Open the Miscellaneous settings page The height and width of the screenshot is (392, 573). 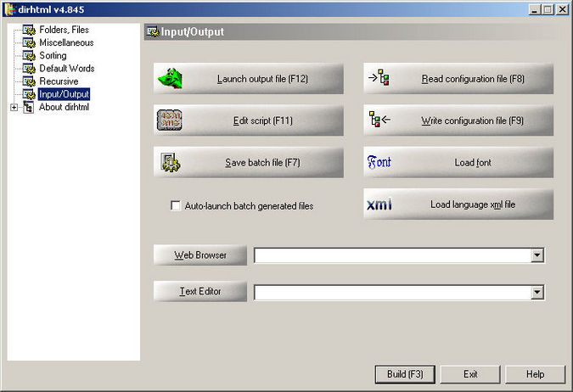(66, 42)
